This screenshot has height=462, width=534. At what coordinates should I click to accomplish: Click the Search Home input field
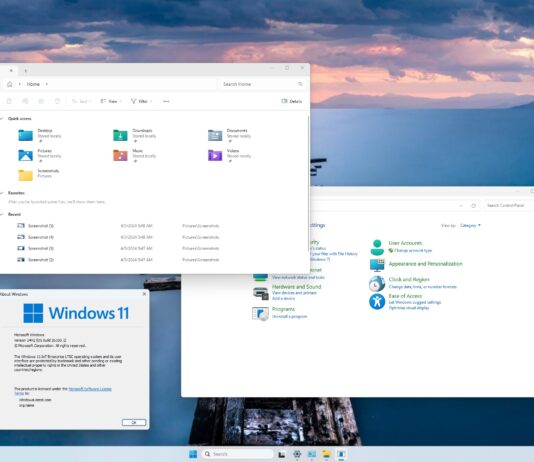261,84
